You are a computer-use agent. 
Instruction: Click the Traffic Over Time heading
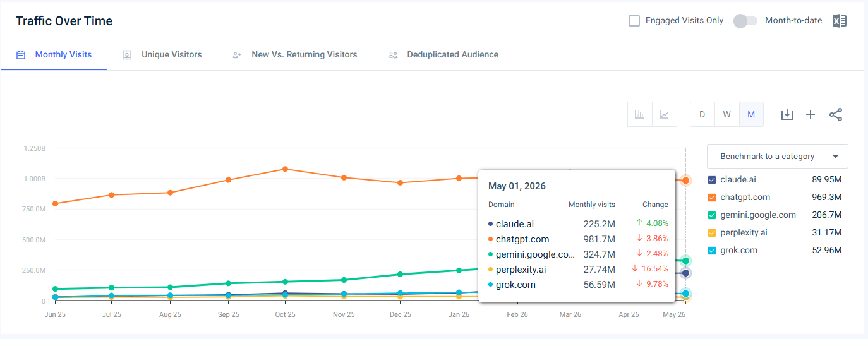pos(64,21)
